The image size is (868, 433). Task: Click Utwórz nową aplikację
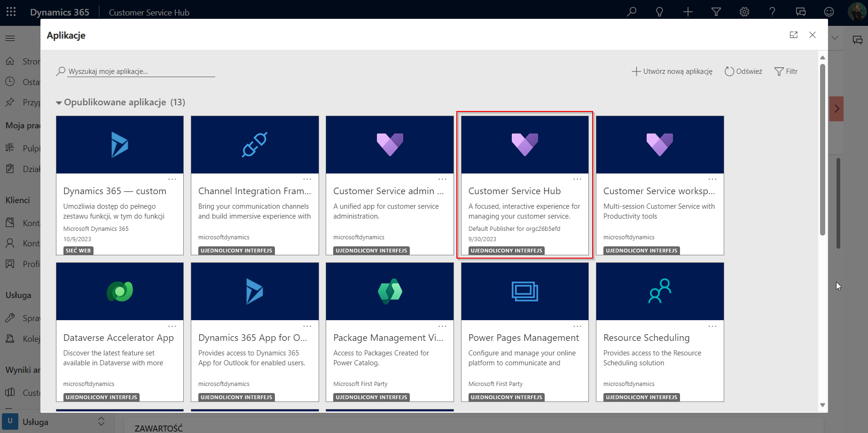coord(672,71)
